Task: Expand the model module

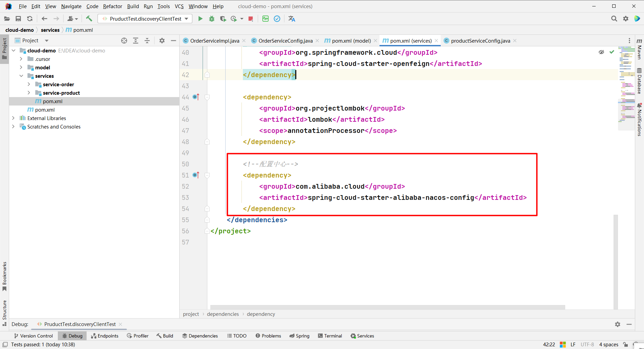Action: coord(21,68)
